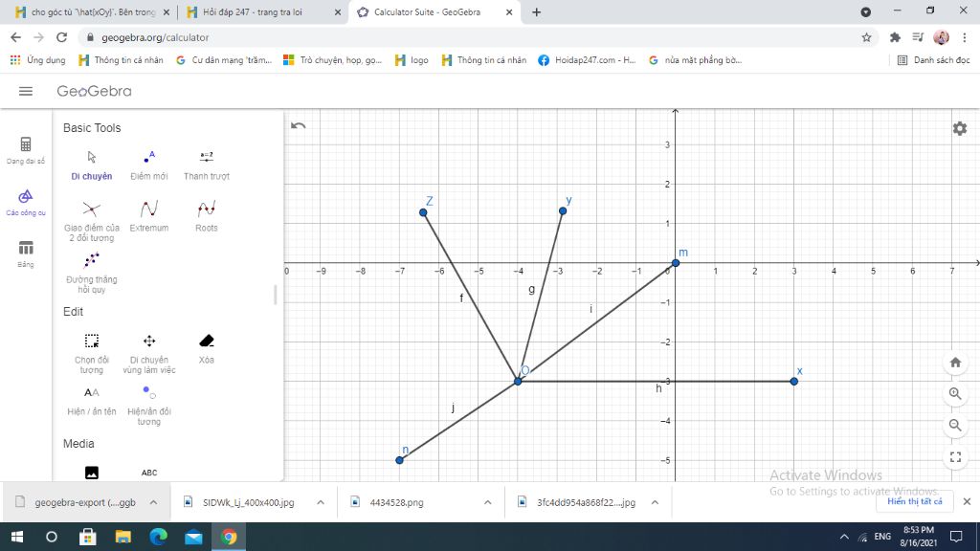Image resolution: width=980 pixels, height=551 pixels.
Task: Select the Chọn đối tượng tool
Action: point(91,354)
